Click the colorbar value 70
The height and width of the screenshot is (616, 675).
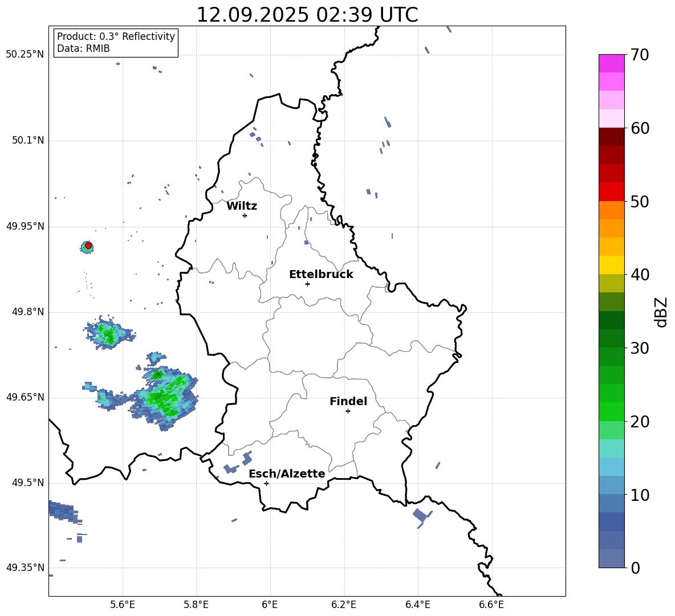[x=640, y=55]
